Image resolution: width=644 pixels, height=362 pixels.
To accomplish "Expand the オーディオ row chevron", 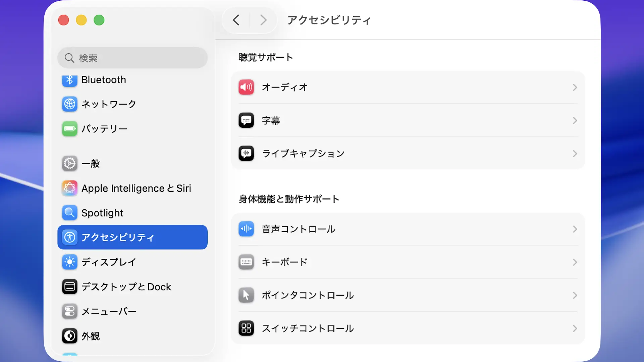I will tap(575, 87).
